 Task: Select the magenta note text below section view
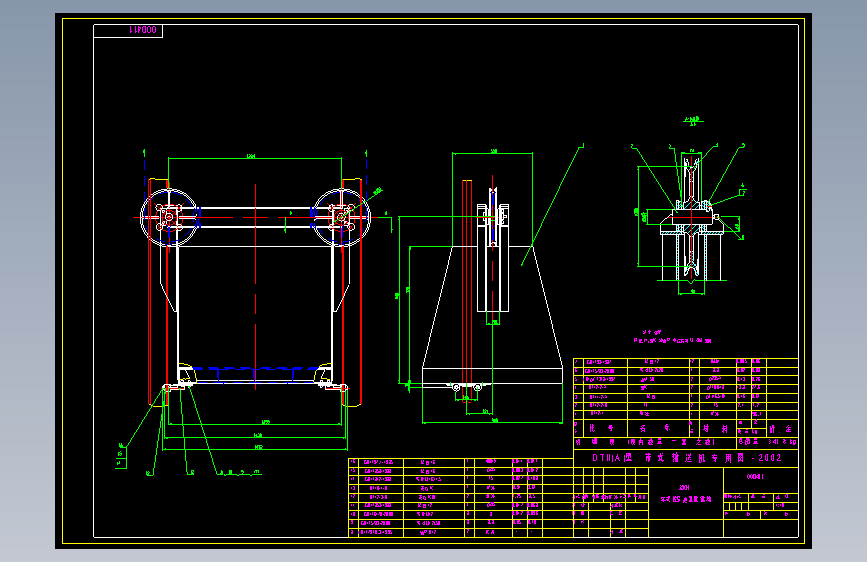(672, 337)
